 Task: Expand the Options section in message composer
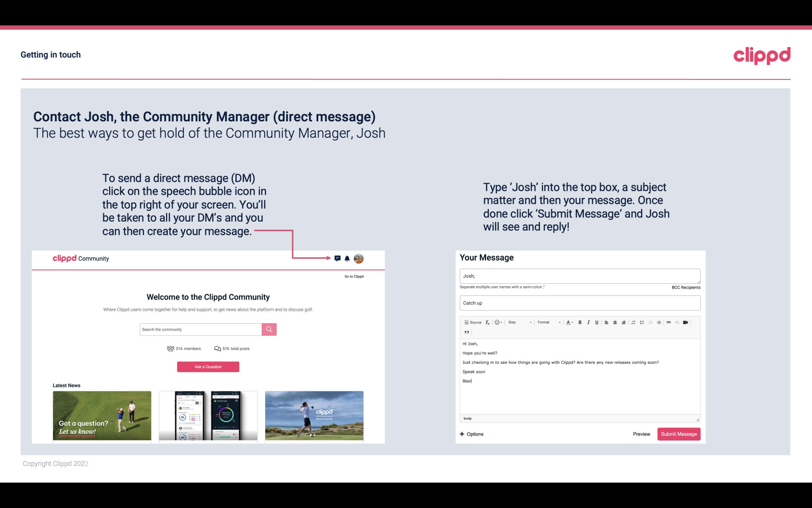pyautogui.click(x=472, y=434)
